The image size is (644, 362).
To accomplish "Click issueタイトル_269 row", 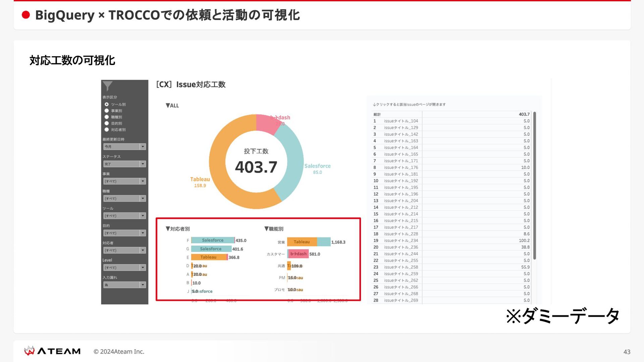I will [x=451, y=300].
